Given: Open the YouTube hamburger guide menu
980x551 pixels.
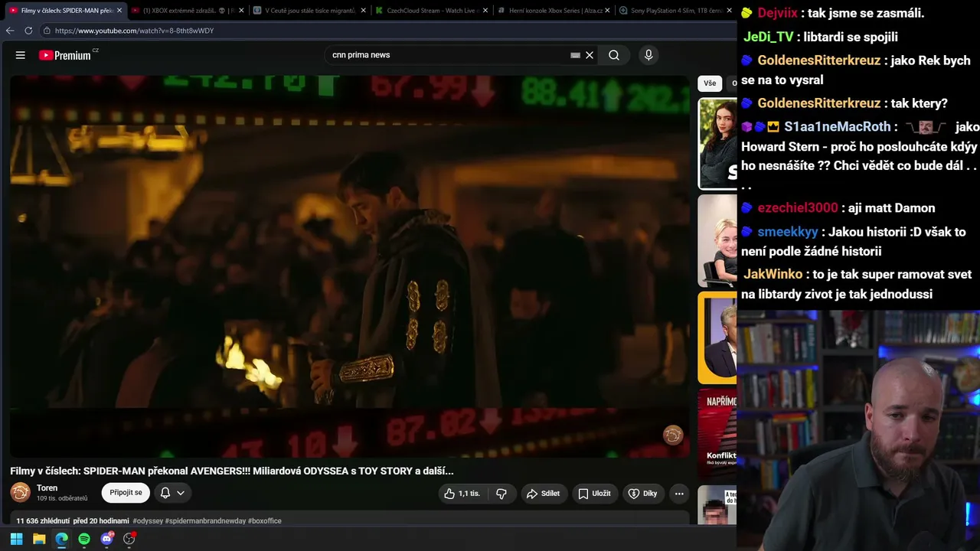Looking at the screenshot, I should pyautogui.click(x=21, y=55).
